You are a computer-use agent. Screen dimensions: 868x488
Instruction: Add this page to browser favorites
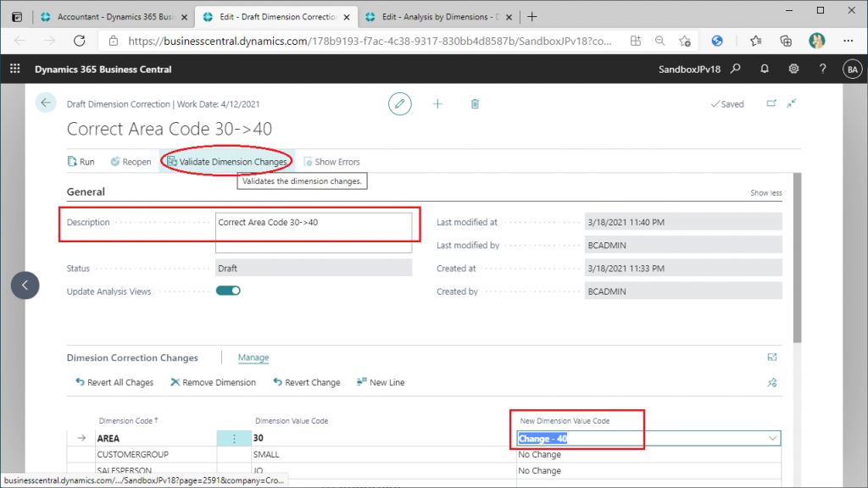(685, 41)
